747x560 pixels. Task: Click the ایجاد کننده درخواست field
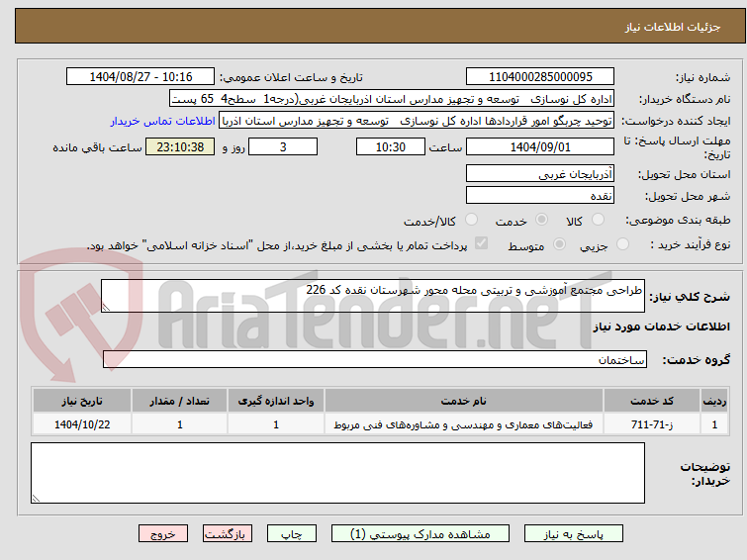click(x=417, y=121)
